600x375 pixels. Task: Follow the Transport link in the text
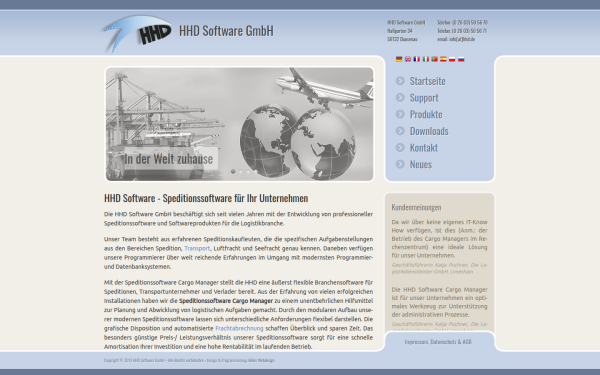tap(197, 248)
